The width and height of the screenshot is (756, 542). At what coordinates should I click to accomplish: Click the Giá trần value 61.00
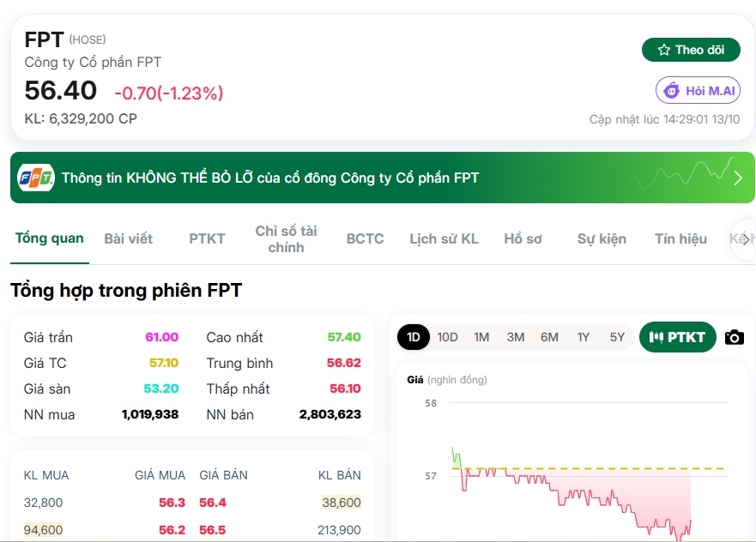point(162,337)
